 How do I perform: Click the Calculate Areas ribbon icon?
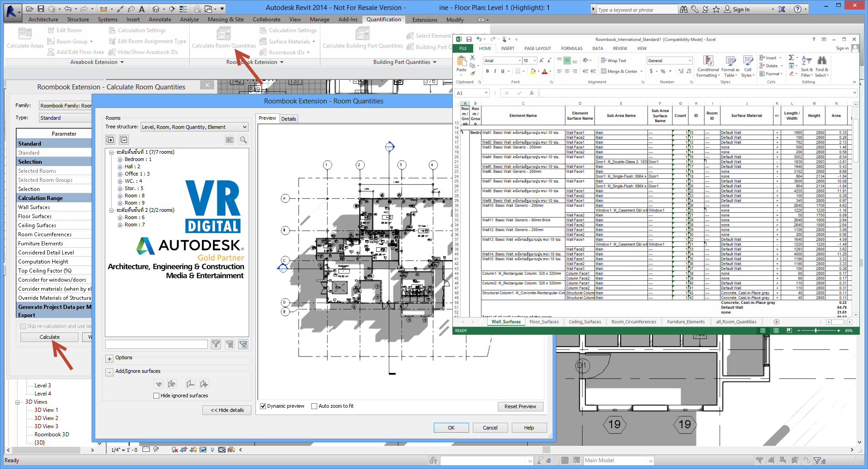click(x=25, y=34)
